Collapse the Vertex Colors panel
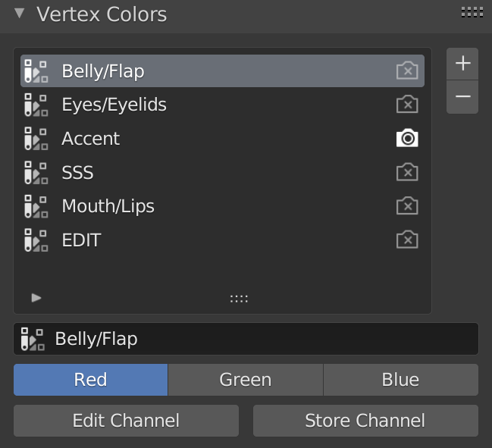Image resolution: width=492 pixels, height=448 pixels. [20, 13]
